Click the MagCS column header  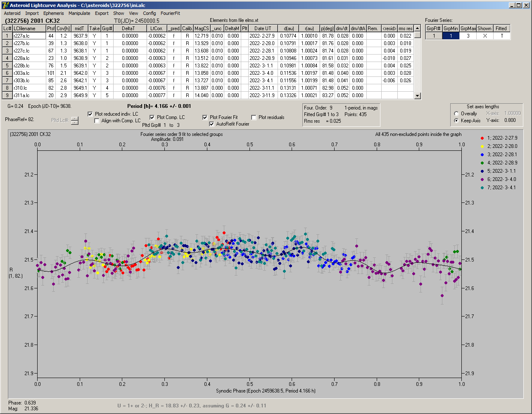coord(202,29)
